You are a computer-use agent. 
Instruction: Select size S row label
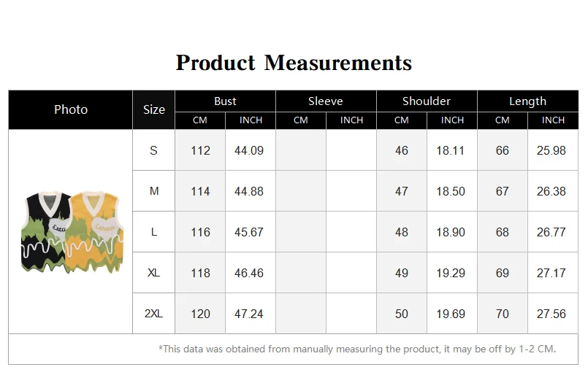pyautogui.click(x=153, y=150)
